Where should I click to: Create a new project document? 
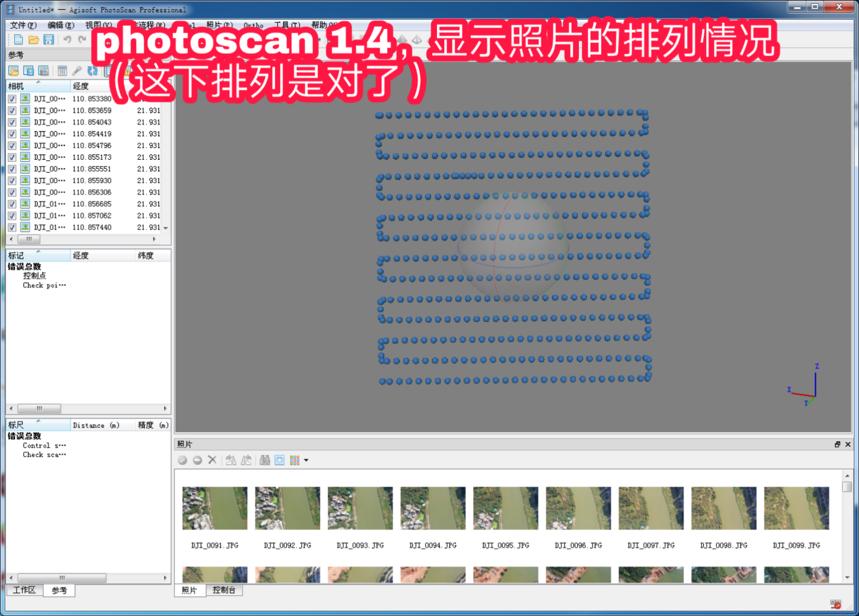coord(18,40)
